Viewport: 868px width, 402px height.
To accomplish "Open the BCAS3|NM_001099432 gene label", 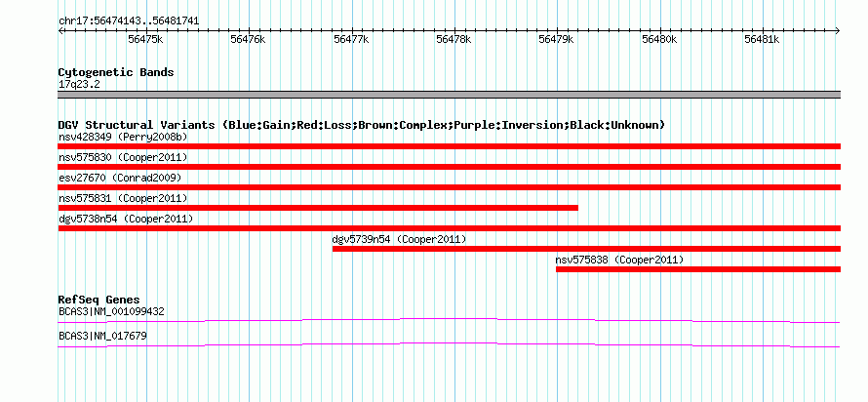I will [111, 311].
